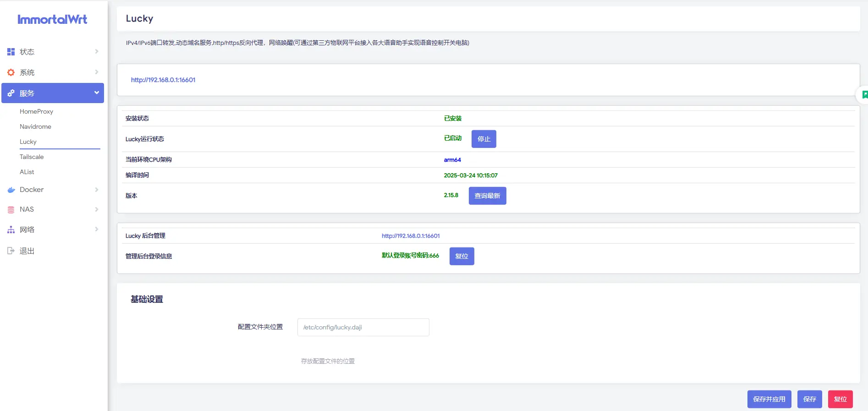Image resolution: width=868 pixels, height=411 pixels.
Task: Click the 退出 logout icon
Action: [11, 251]
